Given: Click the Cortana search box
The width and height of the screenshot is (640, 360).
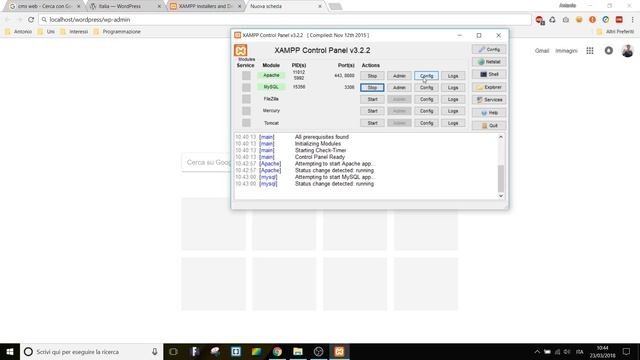Looking at the screenshot, I should point(91,351).
